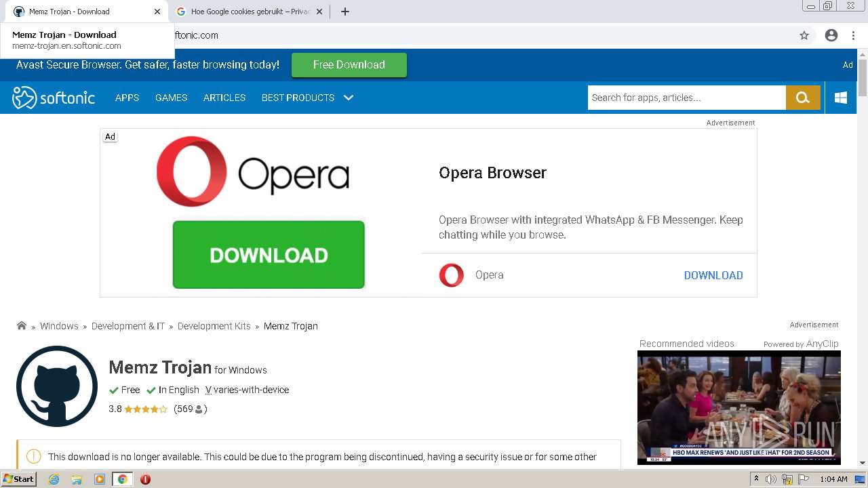Image resolution: width=868 pixels, height=488 pixels.
Task: Open the APPS menu
Action: pyautogui.click(x=127, y=98)
